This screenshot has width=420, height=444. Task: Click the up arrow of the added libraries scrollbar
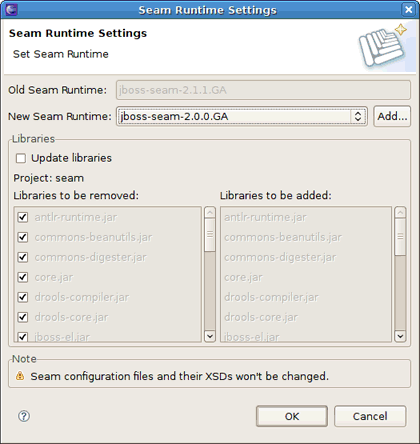400,212
